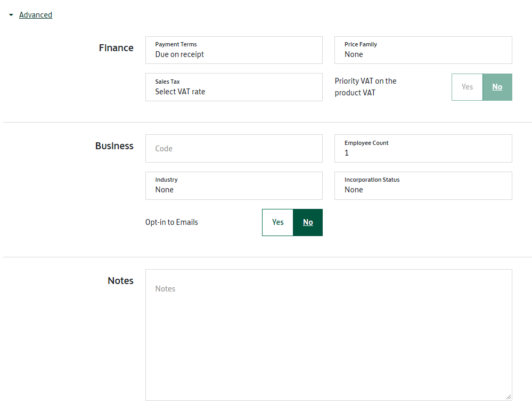Click the Notes section heading
The height and width of the screenshot is (413, 532).
click(120, 281)
